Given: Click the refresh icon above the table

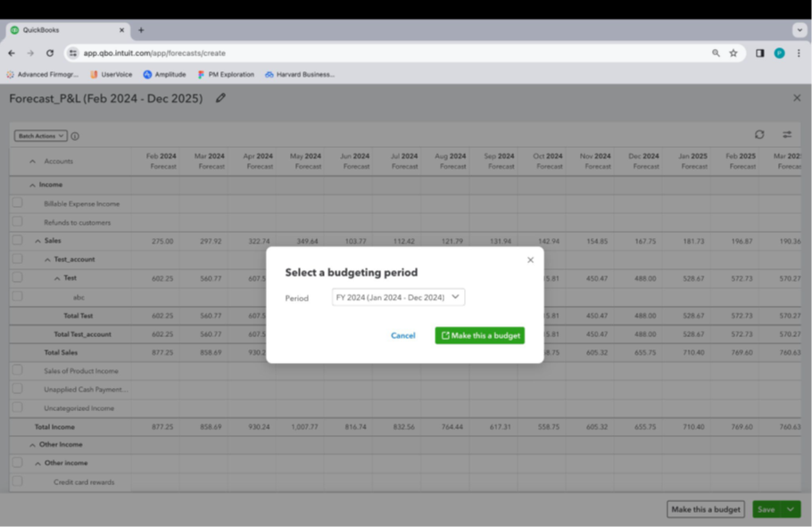Looking at the screenshot, I should tap(759, 135).
